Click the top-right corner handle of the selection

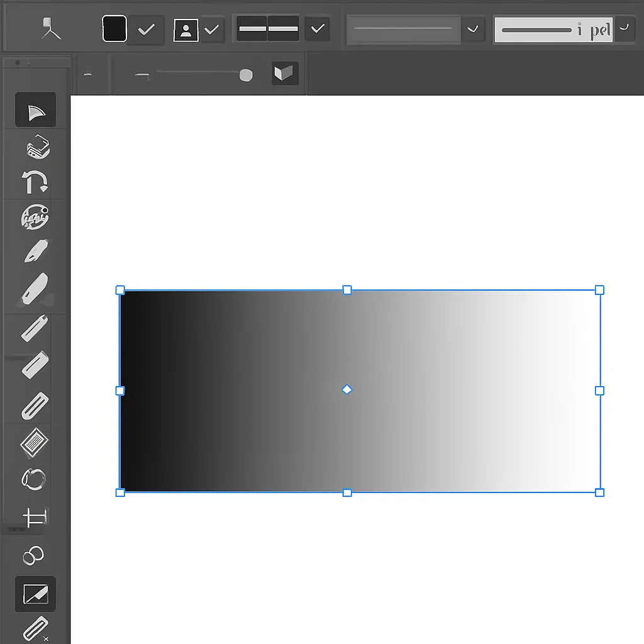click(x=599, y=291)
